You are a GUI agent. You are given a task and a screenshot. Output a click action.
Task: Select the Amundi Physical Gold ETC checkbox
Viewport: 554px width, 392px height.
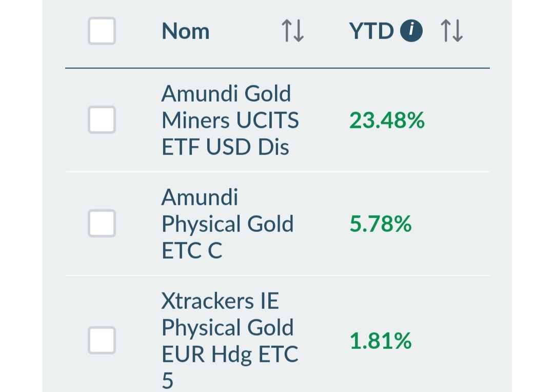(102, 223)
